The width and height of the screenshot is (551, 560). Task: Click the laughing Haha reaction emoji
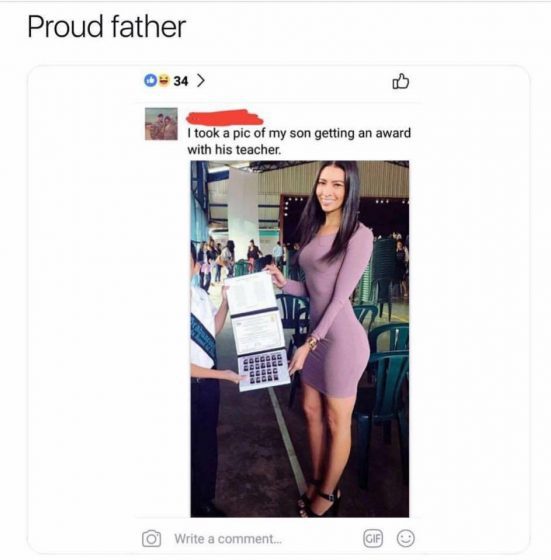[163, 80]
